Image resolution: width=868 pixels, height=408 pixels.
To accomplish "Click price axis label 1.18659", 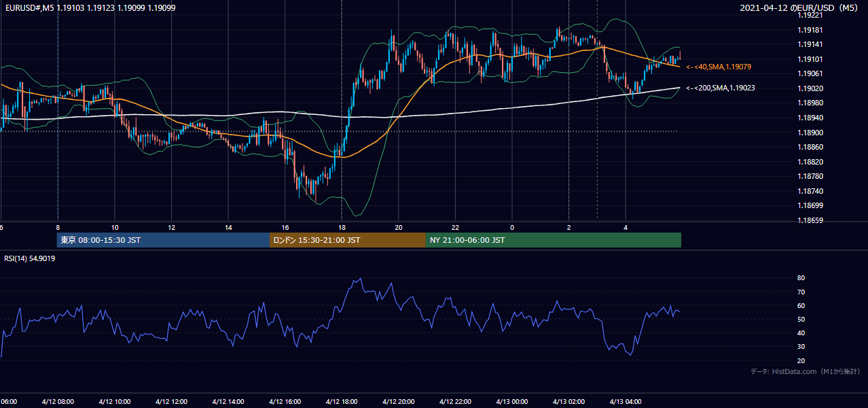I will (x=811, y=220).
